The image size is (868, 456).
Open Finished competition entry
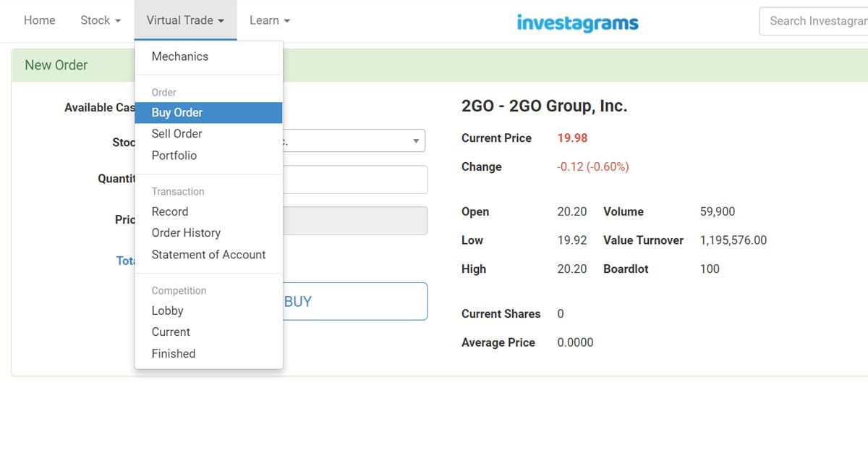pos(208,354)
